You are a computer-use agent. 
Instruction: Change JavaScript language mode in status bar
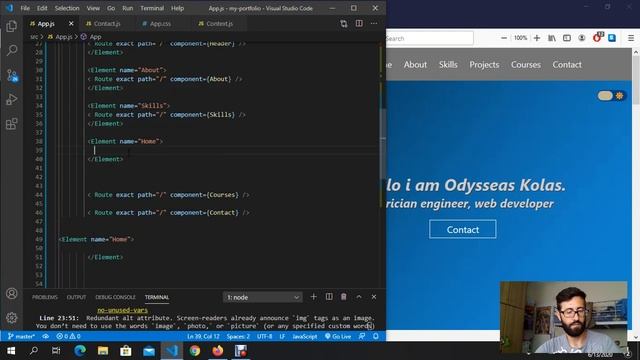coord(304,336)
